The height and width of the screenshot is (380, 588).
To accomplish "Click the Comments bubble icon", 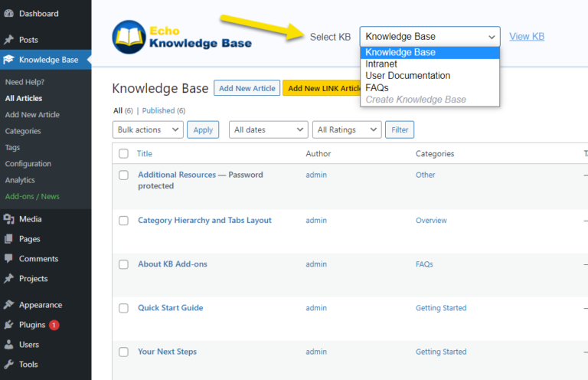I will click(8, 259).
